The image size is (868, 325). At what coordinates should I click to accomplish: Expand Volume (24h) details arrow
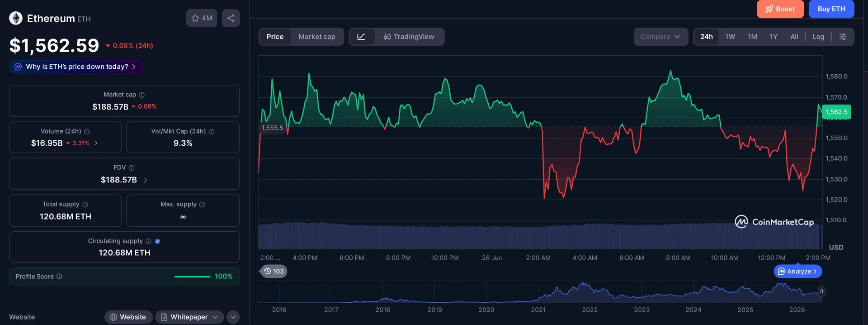point(96,143)
